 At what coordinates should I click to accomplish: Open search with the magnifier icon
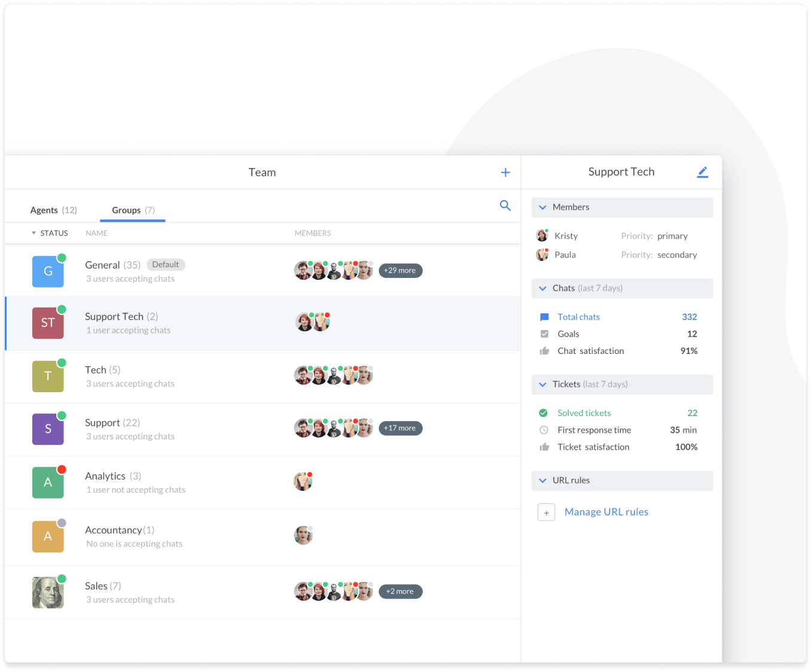click(x=505, y=206)
